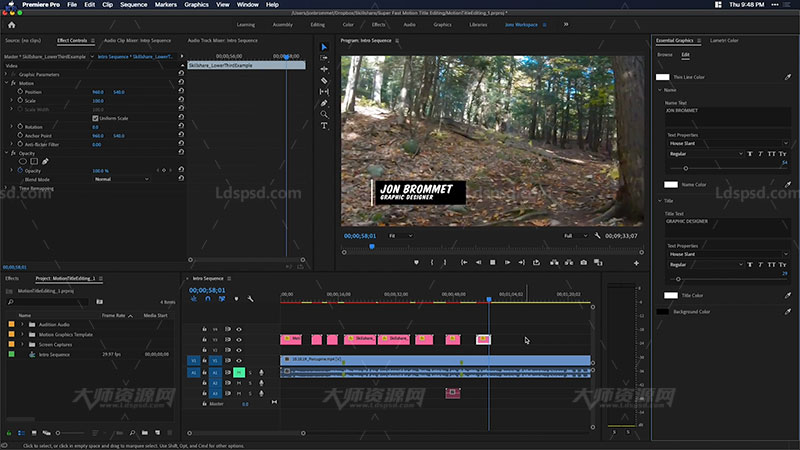This screenshot has width=800, height=450.
Task: Toggle Position animation stopwatch
Action: click(20, 92)
